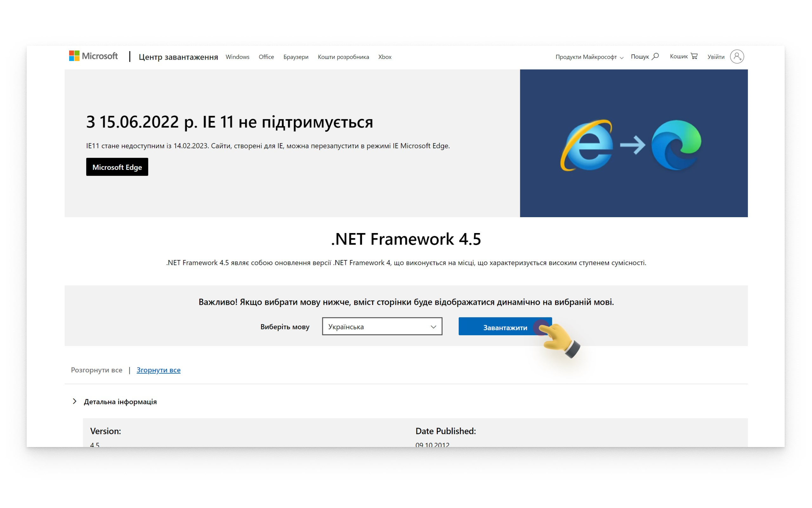Expand the Продукти Майкрософт dropdown
812x508 pixels.
click(x=590, y=57)
